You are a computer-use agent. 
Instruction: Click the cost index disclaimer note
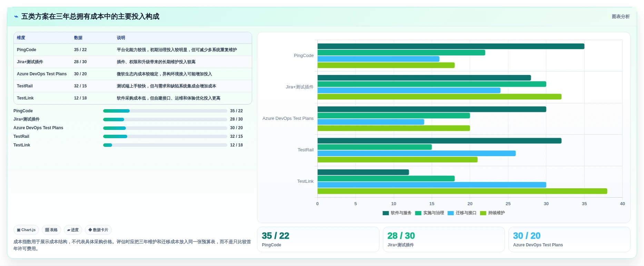pyautogui.click(x=132, y=245)
